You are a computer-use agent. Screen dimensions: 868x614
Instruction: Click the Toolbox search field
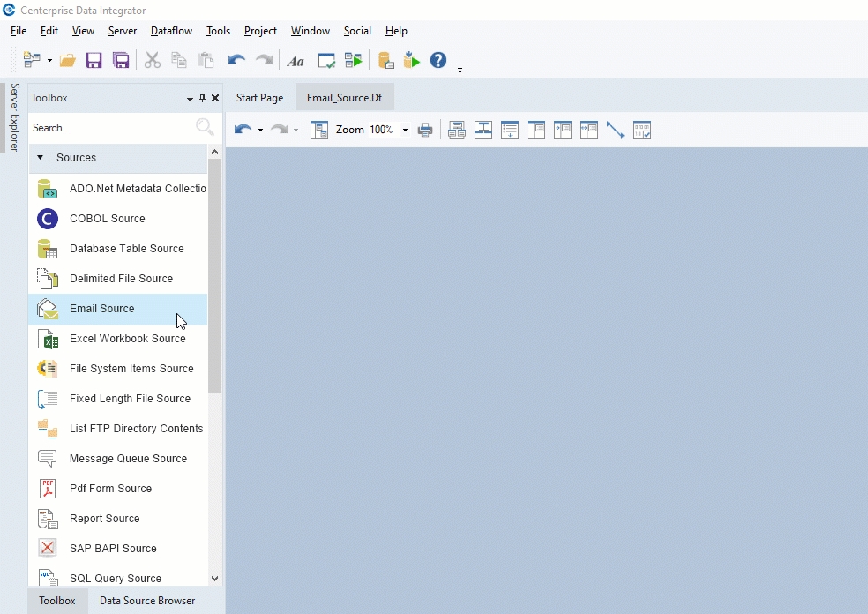pos(110,128)
